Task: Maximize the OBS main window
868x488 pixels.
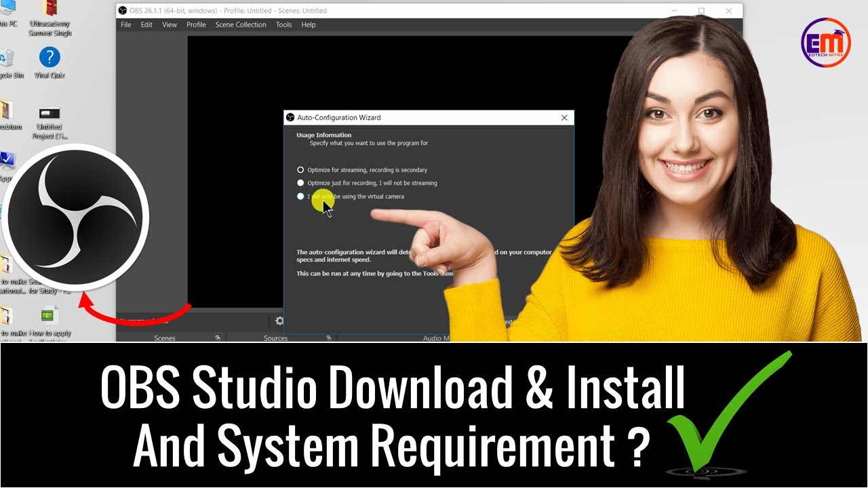Action: [x=701, y=11]
